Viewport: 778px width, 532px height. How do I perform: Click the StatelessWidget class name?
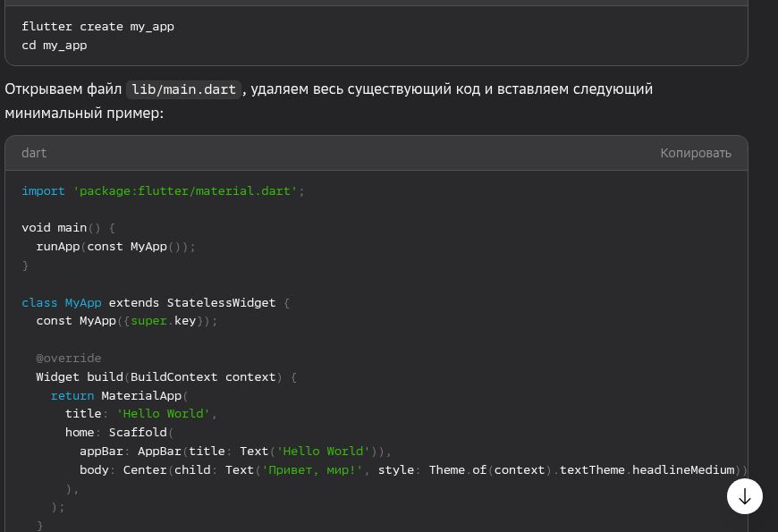[x=221, y=302]
